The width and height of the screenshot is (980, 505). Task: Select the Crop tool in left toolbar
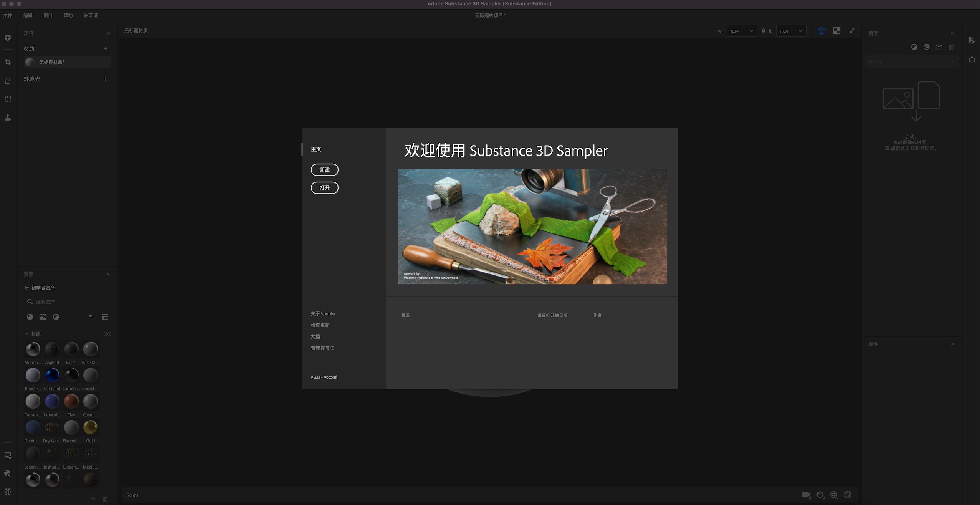8,62
